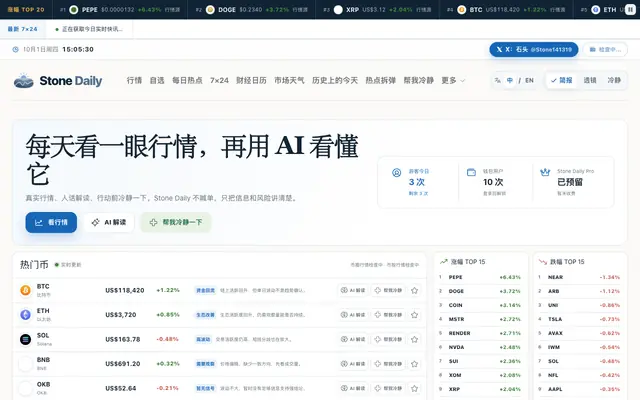Click the BNB logo in BNB row

coord(25,364)
